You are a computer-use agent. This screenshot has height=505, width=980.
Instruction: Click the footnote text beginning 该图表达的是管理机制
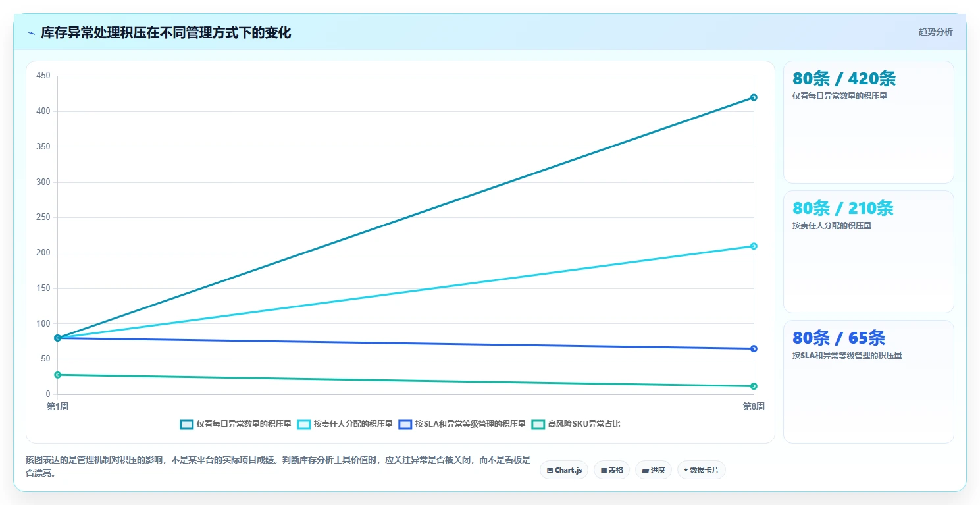pyautogui.click(x=278, y=466)
